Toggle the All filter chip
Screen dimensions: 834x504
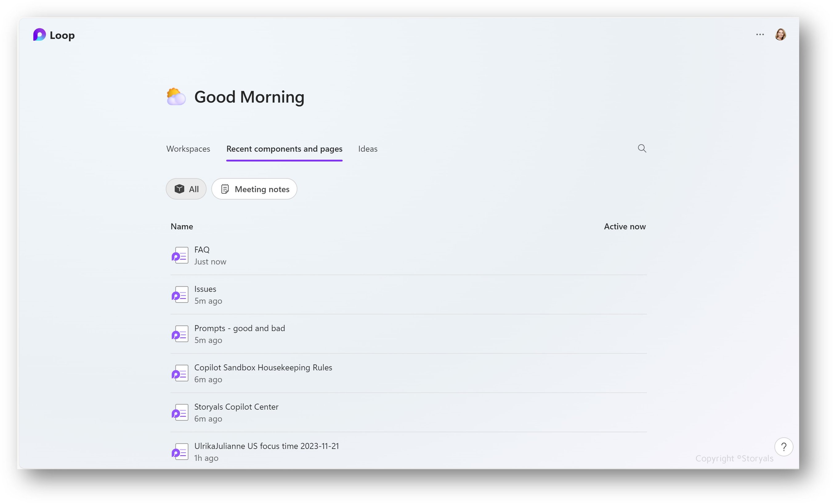(186, 189)
